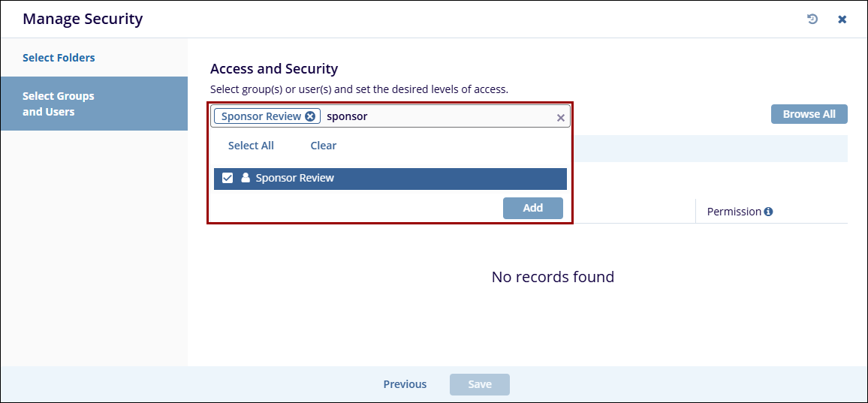Click the reset history icon in header

coord(812,20)
